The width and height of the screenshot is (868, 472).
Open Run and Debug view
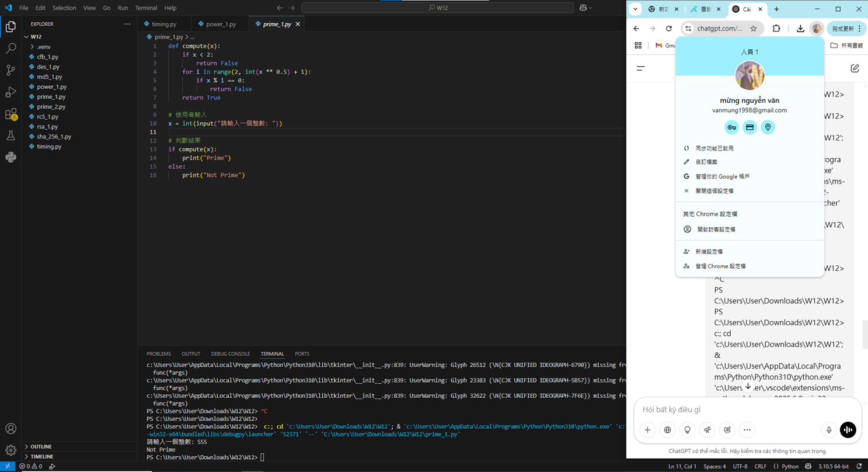tap(11, 92)
